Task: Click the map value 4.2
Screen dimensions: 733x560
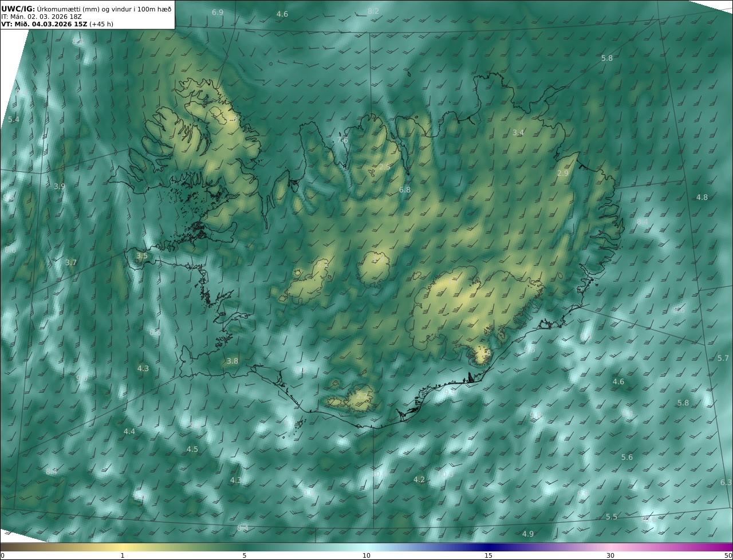Action: point(419,479)
